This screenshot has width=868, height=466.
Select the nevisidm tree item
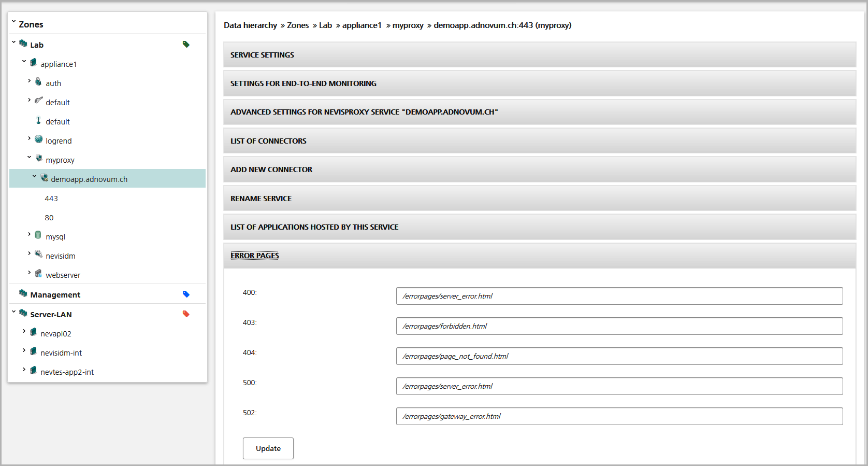(61, 256)
